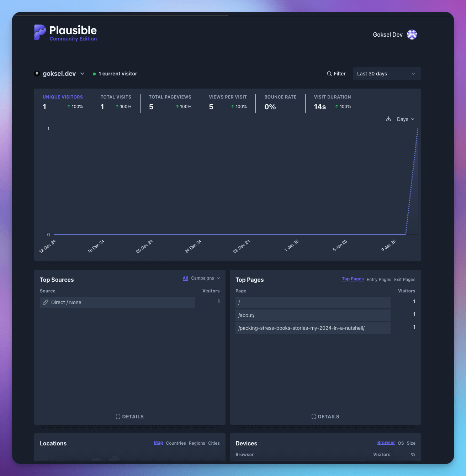Click the Plausible logo icon
The image size is (466, 476).
coord(40,32)
